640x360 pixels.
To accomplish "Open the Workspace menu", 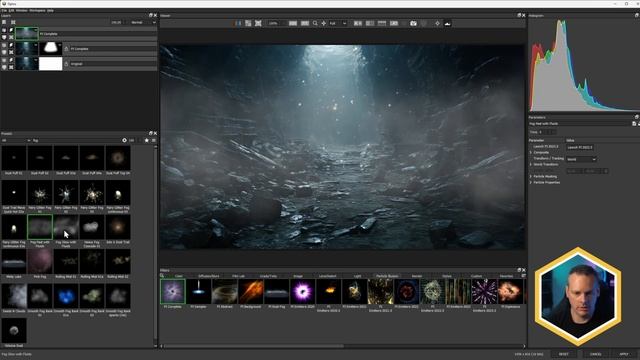I will [37, 10].
